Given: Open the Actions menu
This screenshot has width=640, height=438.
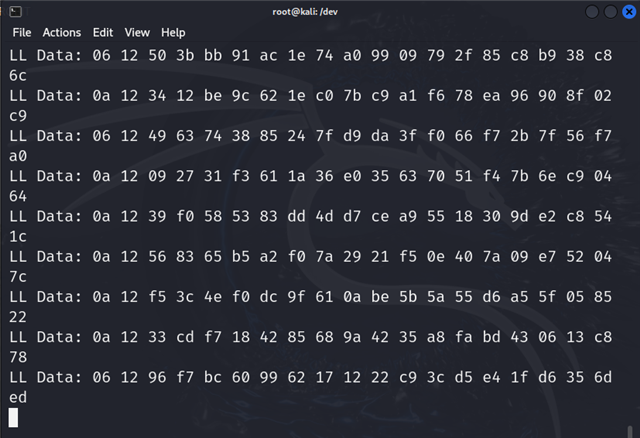Looking at the screenshot, I should (x=62, y=33).
